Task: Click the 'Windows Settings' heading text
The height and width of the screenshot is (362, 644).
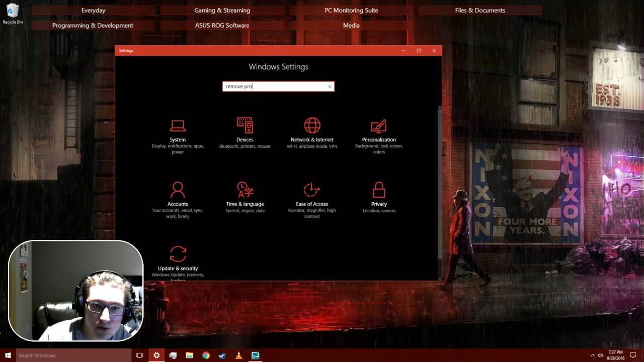Action: (278, 66)
